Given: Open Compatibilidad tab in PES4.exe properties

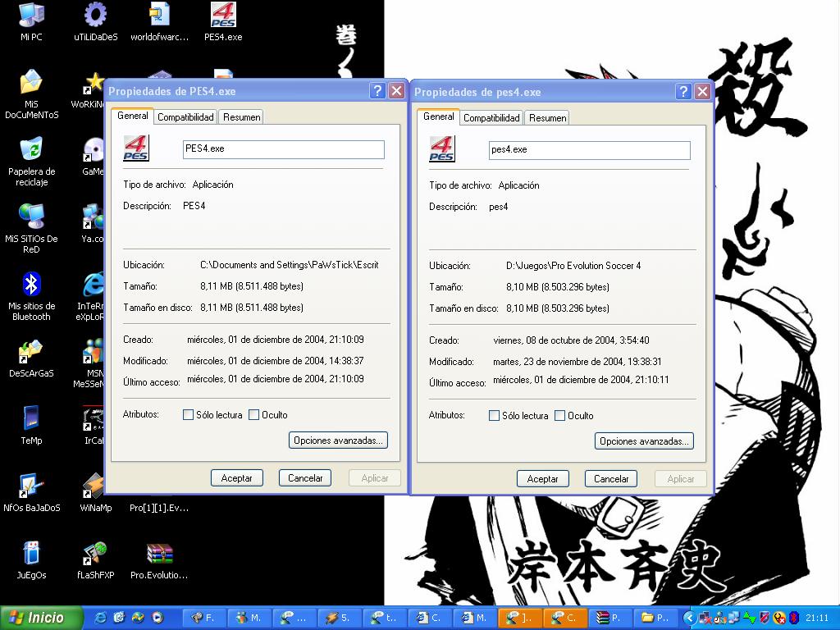Looking at the screenshot, I should 185,116.
